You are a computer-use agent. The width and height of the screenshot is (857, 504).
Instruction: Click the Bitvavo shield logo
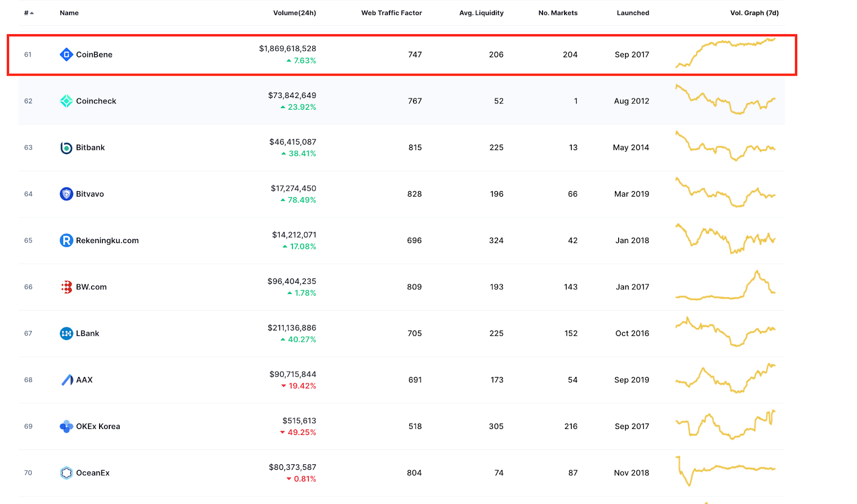point(66,194)
